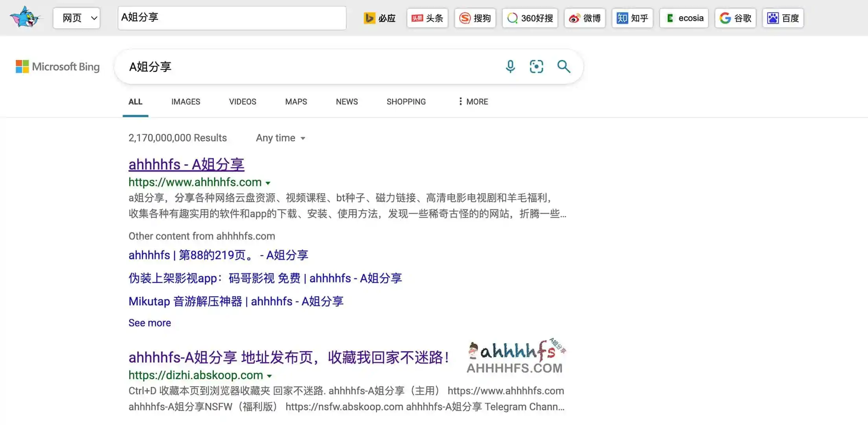This screenshot has height=425, width=868.
Task: Start search with magnifier icon
Action: (x=564, y=67)
